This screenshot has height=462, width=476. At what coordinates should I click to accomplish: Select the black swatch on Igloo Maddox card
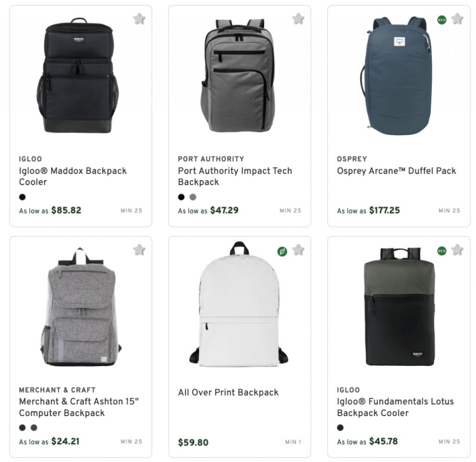click(22, 197)
